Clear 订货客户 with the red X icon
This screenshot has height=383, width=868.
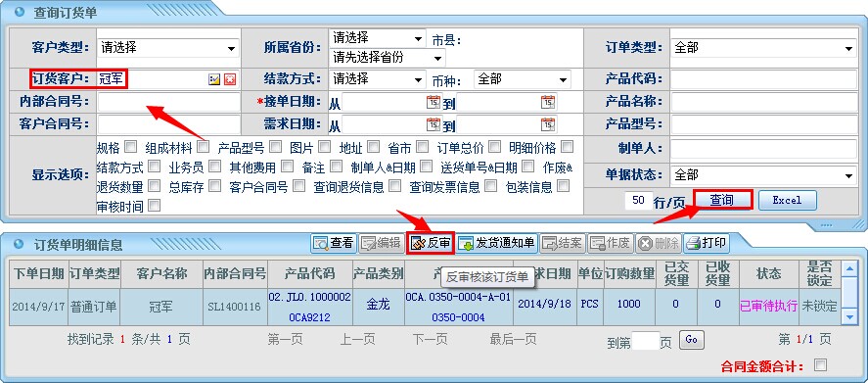point(230,79)
